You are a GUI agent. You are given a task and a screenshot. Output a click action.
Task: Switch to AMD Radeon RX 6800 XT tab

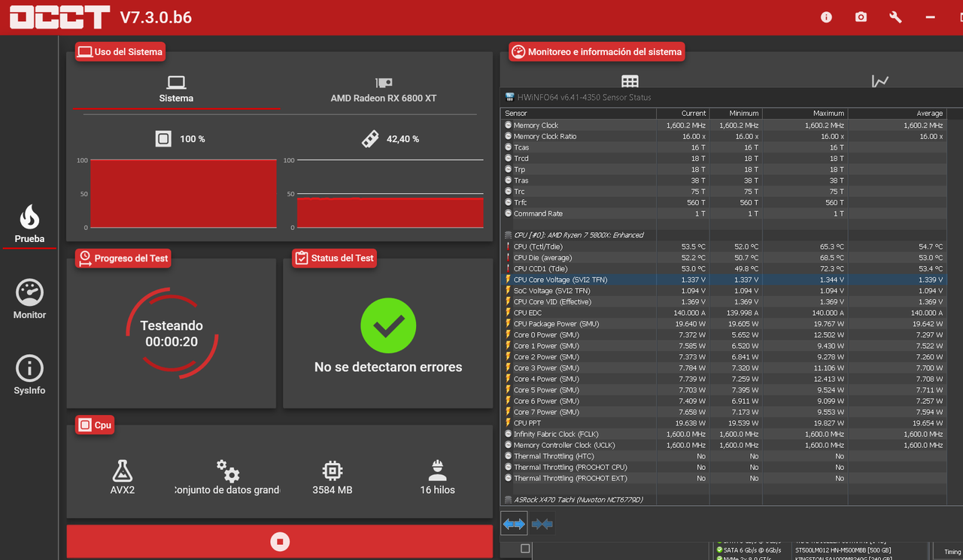pos(384,89)
